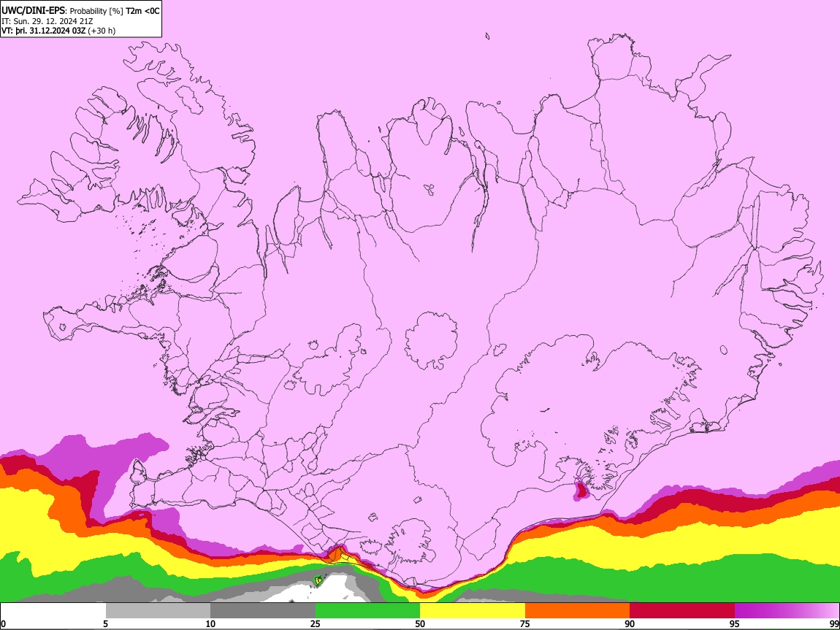Click the red 90–95 legend band
840x630 pixels.
click(x=682, y=611)
